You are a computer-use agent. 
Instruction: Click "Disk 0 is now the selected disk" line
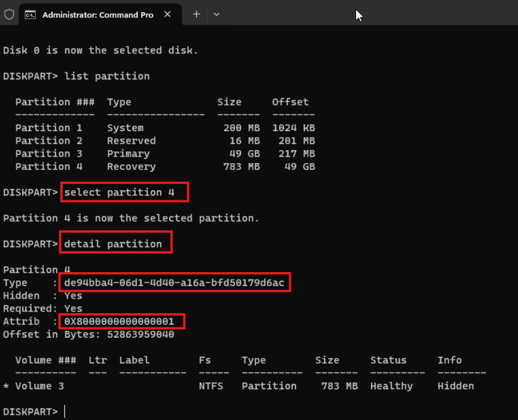tap(100, 50)
